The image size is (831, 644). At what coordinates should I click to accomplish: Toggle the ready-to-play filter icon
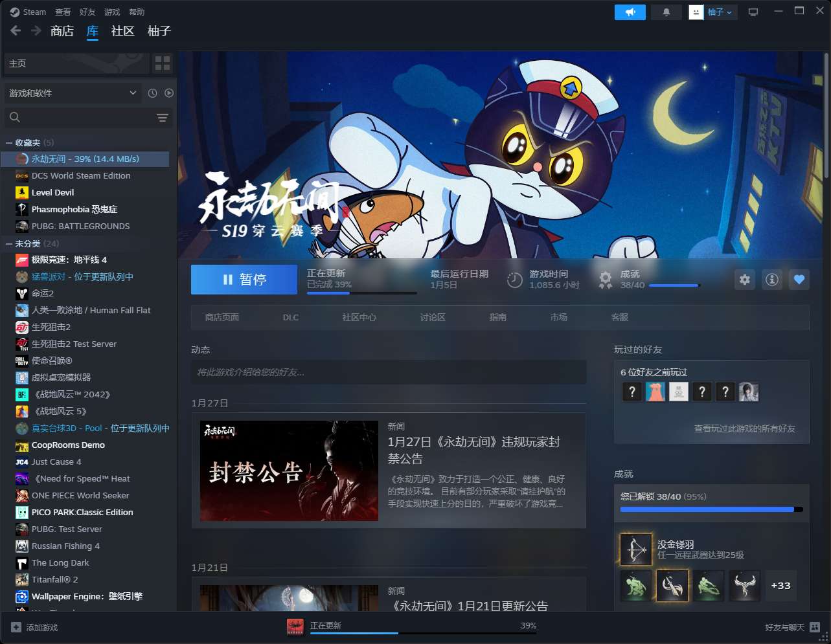point(169,93)
